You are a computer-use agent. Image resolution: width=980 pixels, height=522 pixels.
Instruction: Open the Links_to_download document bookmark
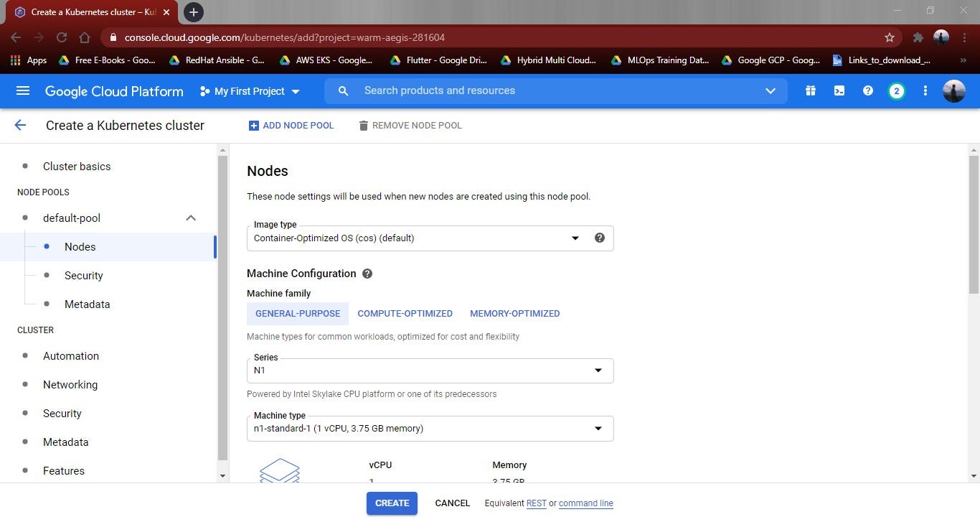pyautogui.click(x=881, y=60)
